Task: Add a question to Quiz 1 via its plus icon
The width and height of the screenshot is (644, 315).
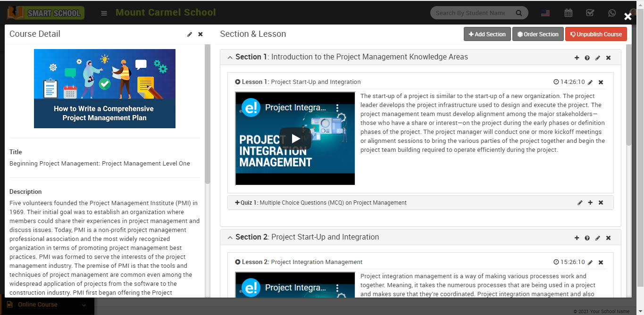Action: (590, 202)
